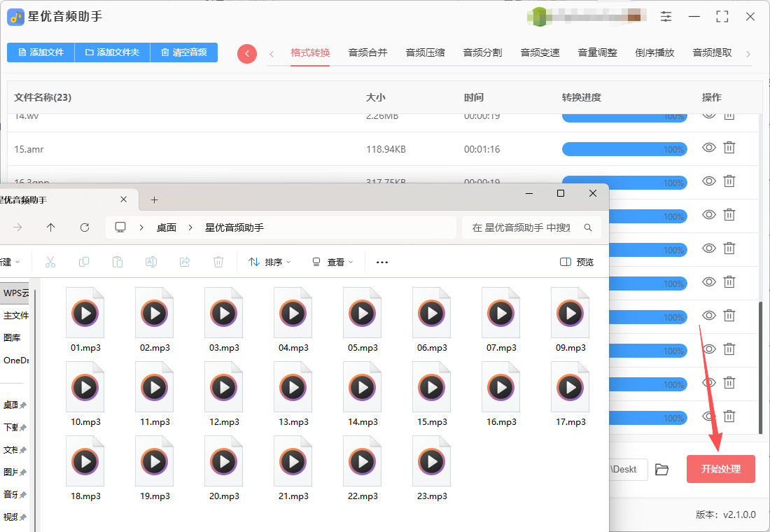The height and width of the screenshot is (532, 770).
Task: Expand the 排序 sort dropdown
Action: point(270,262)
